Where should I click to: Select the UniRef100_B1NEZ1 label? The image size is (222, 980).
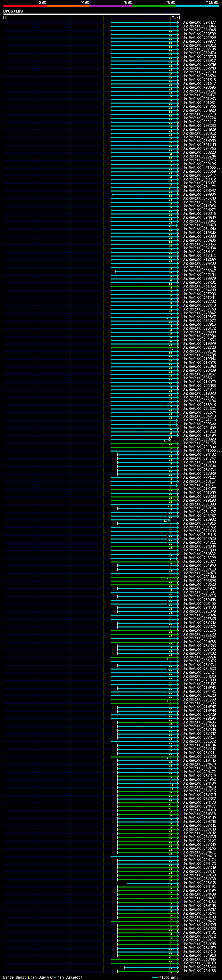click(199, 485)
